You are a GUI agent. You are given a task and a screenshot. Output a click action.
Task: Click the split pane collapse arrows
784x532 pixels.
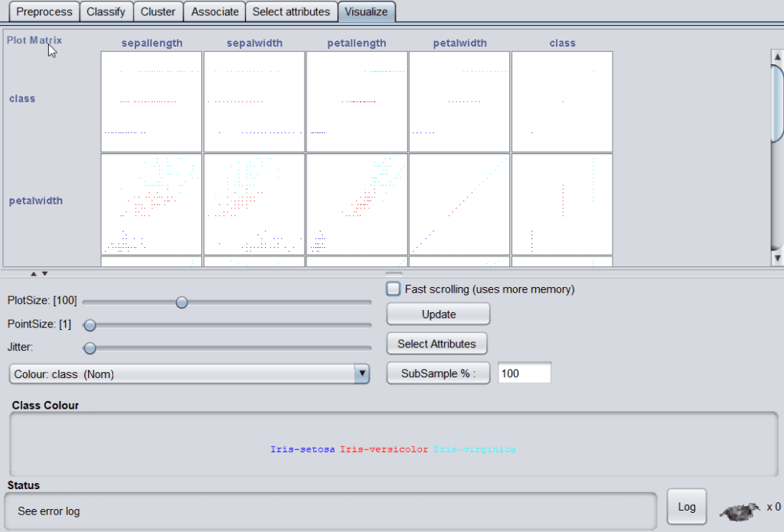[x=39, y=273]
